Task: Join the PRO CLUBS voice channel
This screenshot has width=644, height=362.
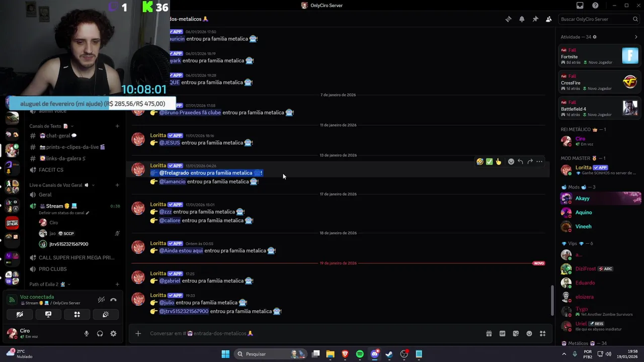Action: pos(74,269)
